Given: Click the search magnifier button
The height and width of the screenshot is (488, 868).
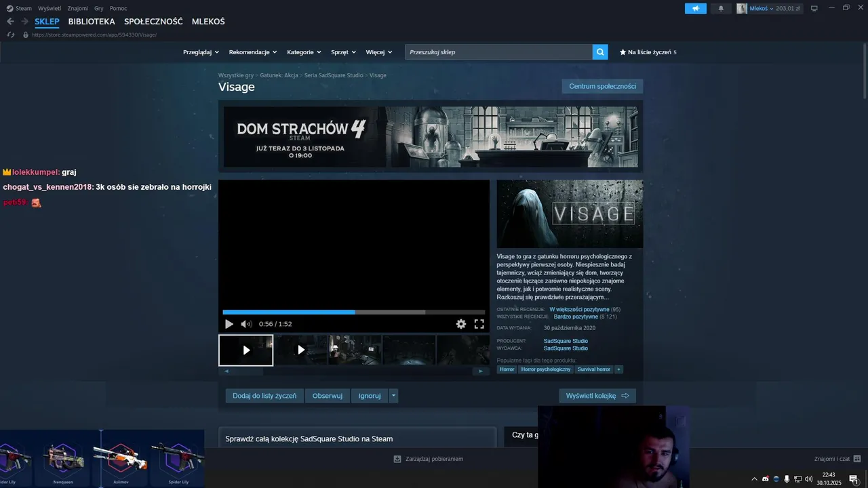Looking at the screenshot, I should point(600,52).
